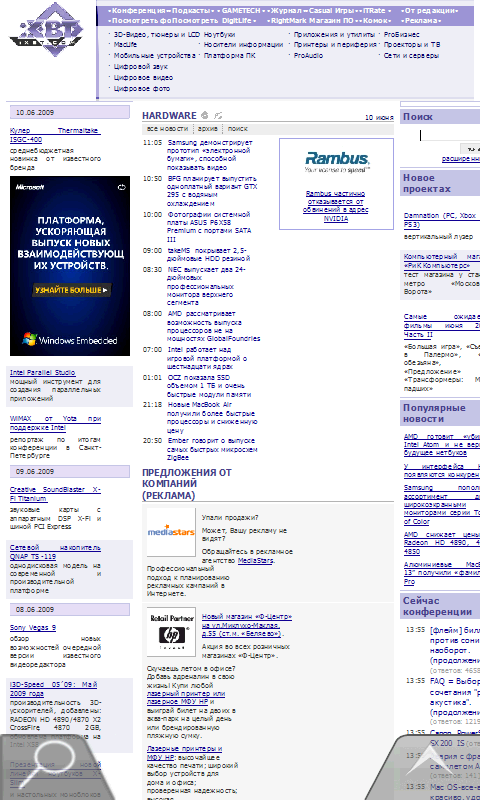Open the Rambus частично отказывается link
Image resolution: width=480 pixels, height=800 pixels.
pyautogui.click(x=336, y=206)
